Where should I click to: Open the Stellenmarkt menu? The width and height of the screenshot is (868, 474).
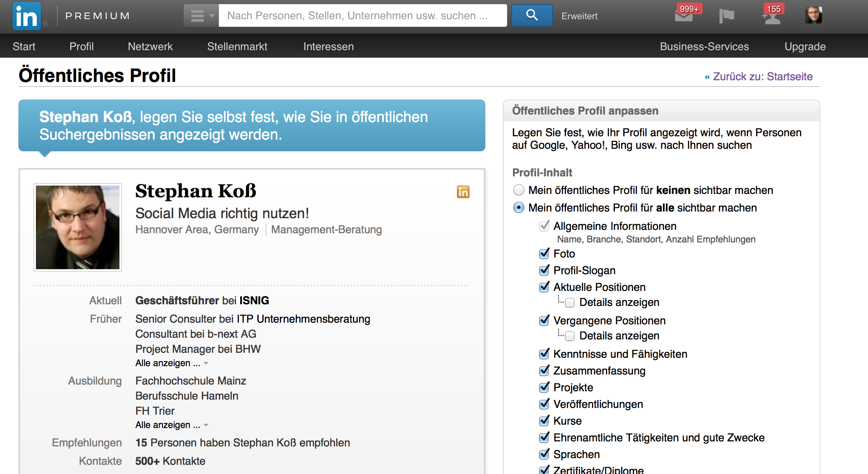(237, 46)
